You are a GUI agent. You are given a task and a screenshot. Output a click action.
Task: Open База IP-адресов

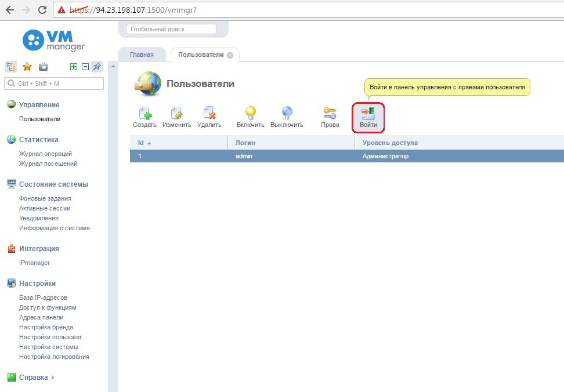(x=43, y=297)
